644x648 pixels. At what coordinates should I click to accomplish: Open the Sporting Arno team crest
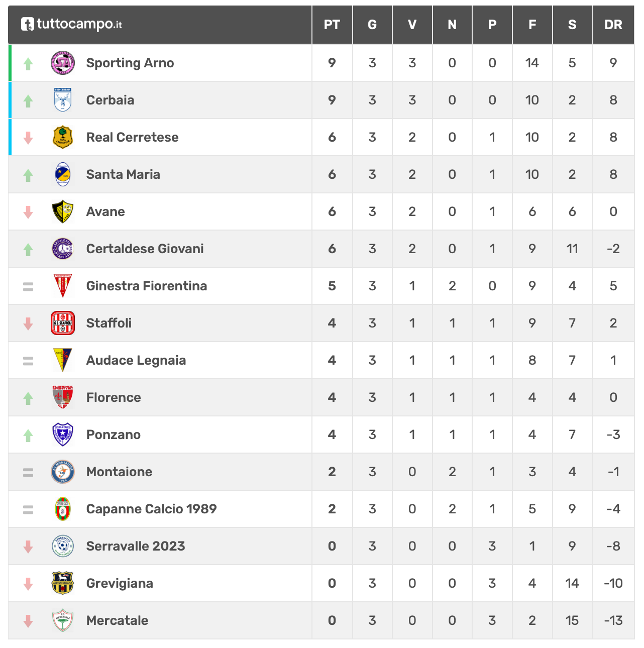pos(63,63)
